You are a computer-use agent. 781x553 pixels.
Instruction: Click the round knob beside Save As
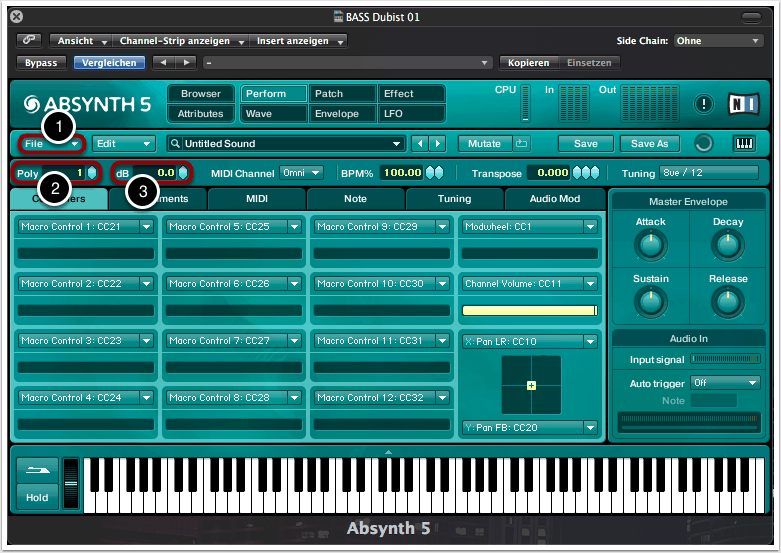coord(703,144)
